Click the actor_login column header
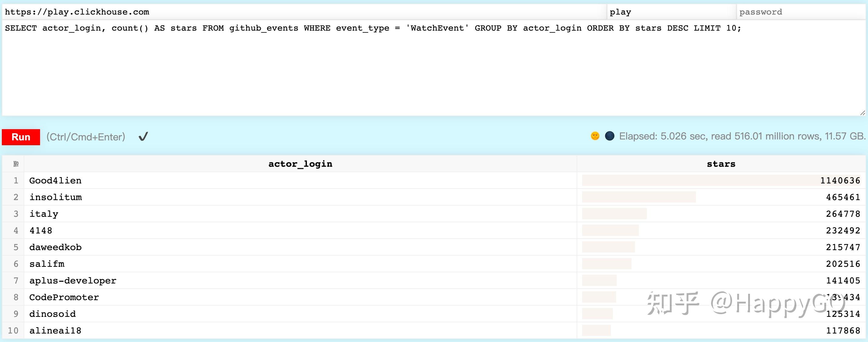 [x=300, y=164]
